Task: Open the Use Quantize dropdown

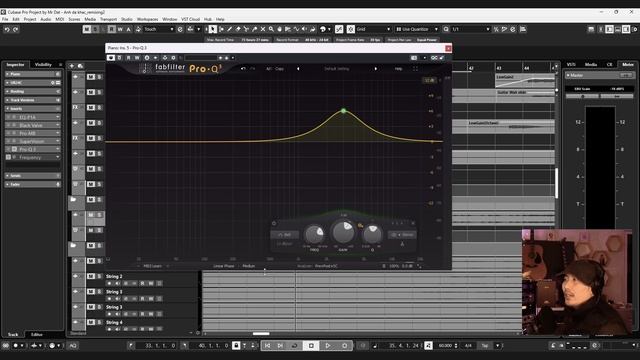Action: (x=417, y=29)
